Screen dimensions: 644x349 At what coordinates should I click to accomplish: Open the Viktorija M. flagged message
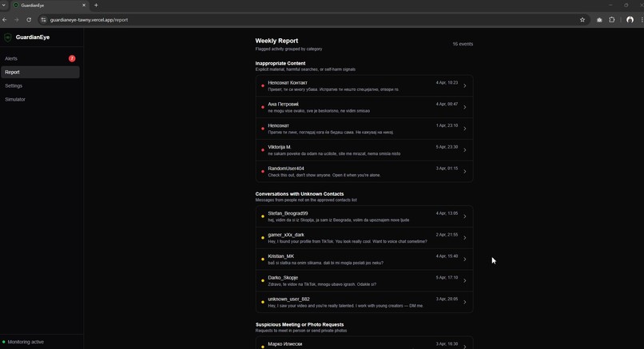click(364, 150)
